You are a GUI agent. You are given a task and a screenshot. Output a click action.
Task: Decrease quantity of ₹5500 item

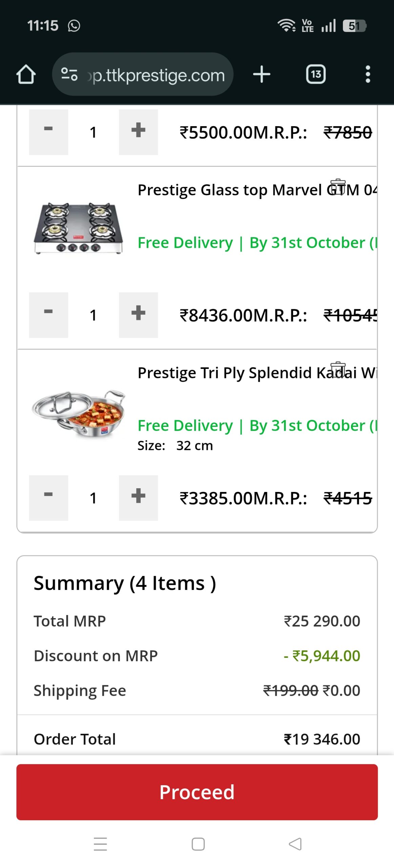click(48, 132)
